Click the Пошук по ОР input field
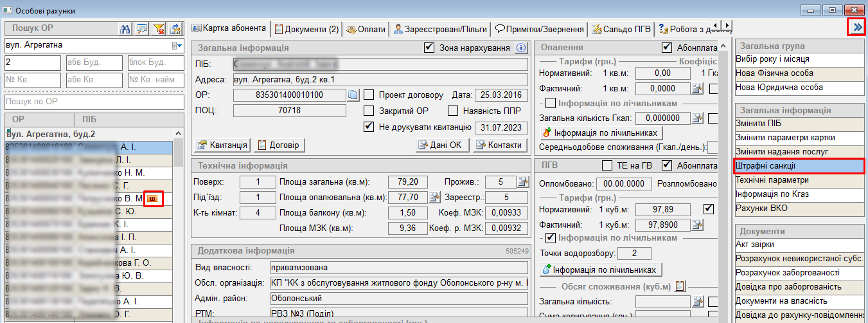 point(90,103)
